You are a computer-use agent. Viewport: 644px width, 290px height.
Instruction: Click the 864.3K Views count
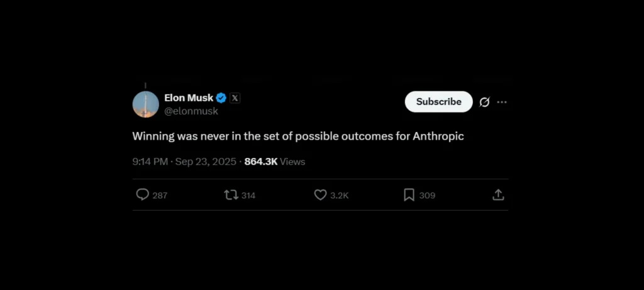click(274, 162)
